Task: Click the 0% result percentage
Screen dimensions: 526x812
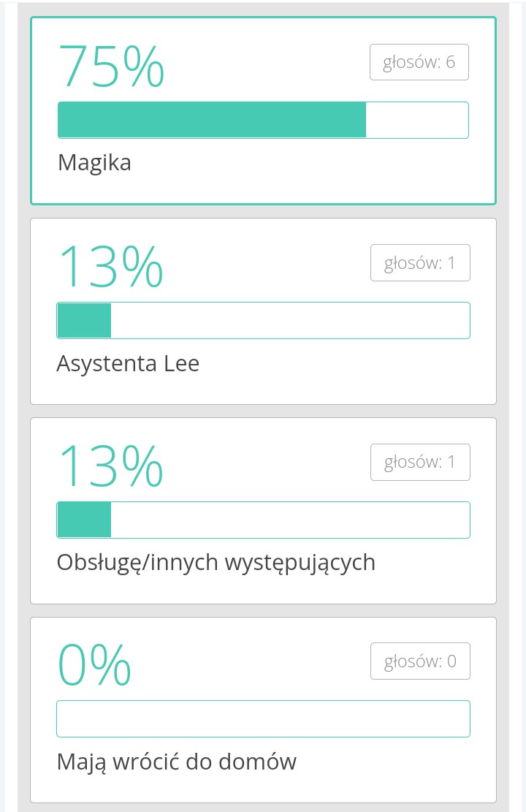Action: click(94, 664)
